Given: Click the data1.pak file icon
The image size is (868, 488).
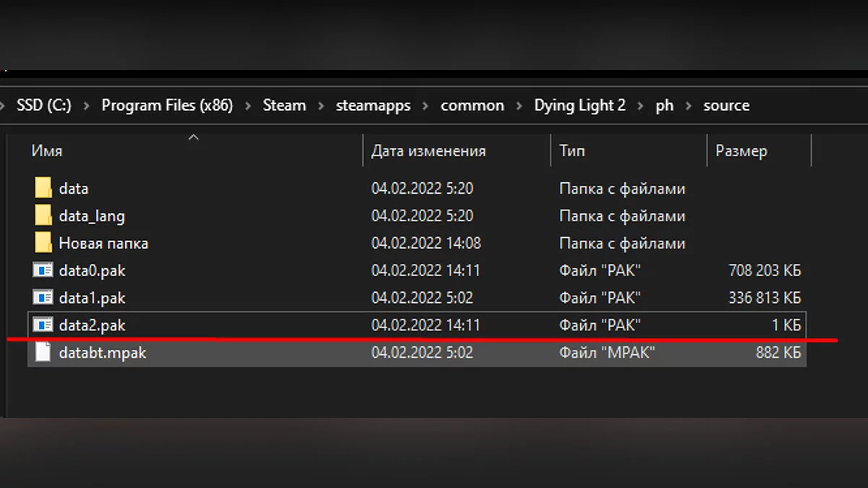Looking at the screenshot, I should pos(43,298).
